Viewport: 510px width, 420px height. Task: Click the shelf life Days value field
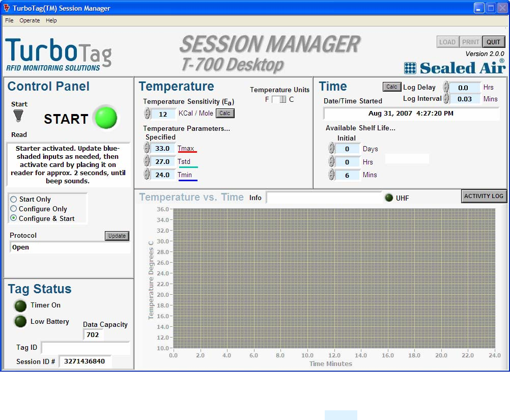(347, 149)
